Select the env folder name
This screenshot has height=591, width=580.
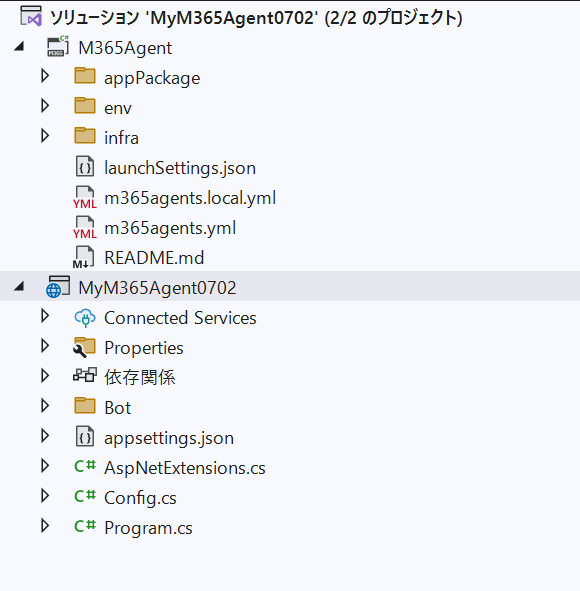118,109
